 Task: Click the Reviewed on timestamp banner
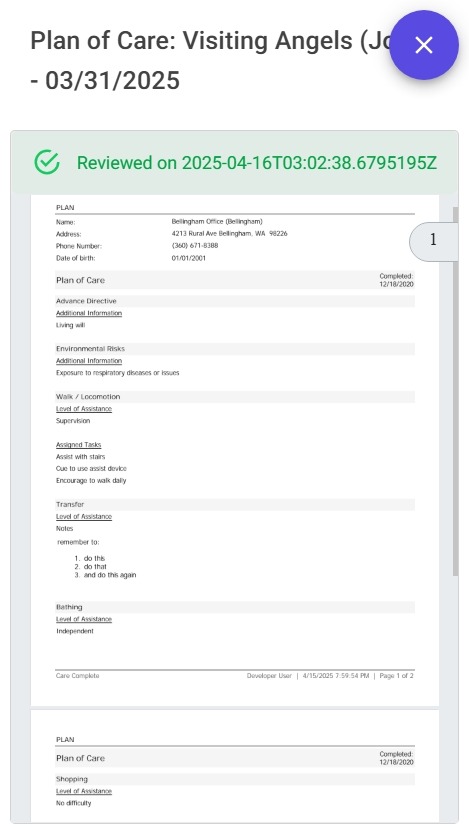pyautogui.click(x=234, y=163)
